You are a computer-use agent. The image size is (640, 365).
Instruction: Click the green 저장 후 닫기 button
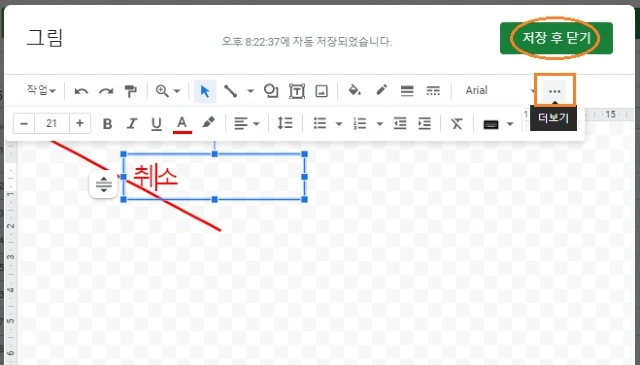click(x=556, y=38)
